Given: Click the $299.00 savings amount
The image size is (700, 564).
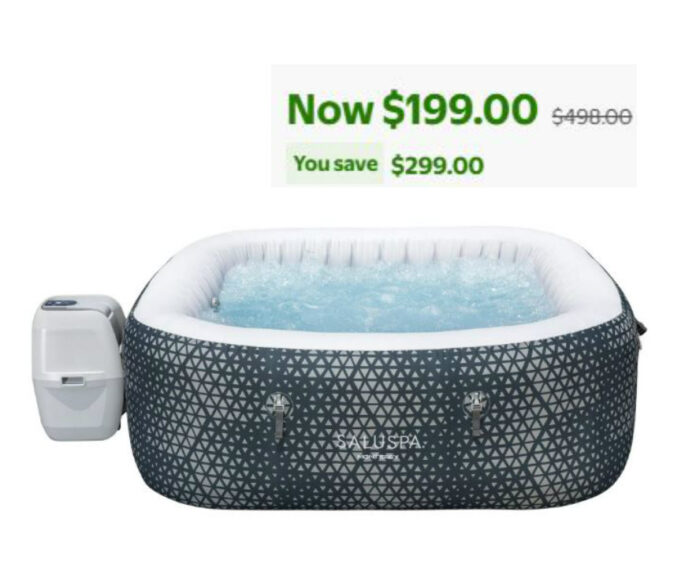Looking at the screenshot, I should (x=438, y=165).
